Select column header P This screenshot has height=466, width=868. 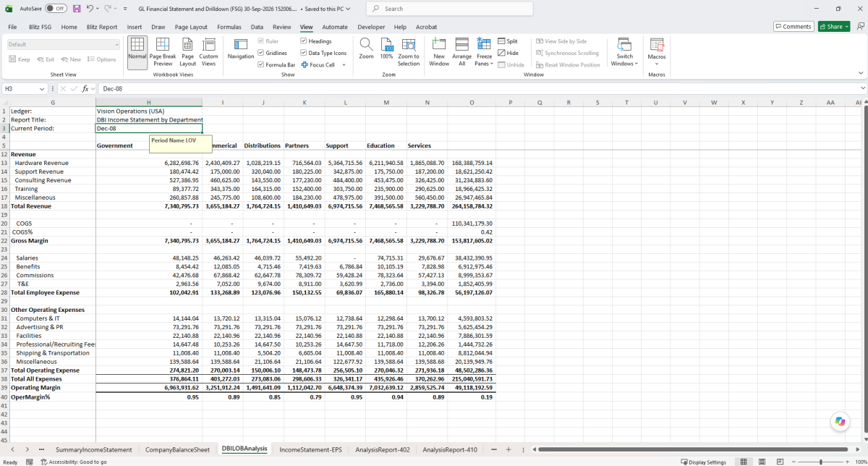510,103
